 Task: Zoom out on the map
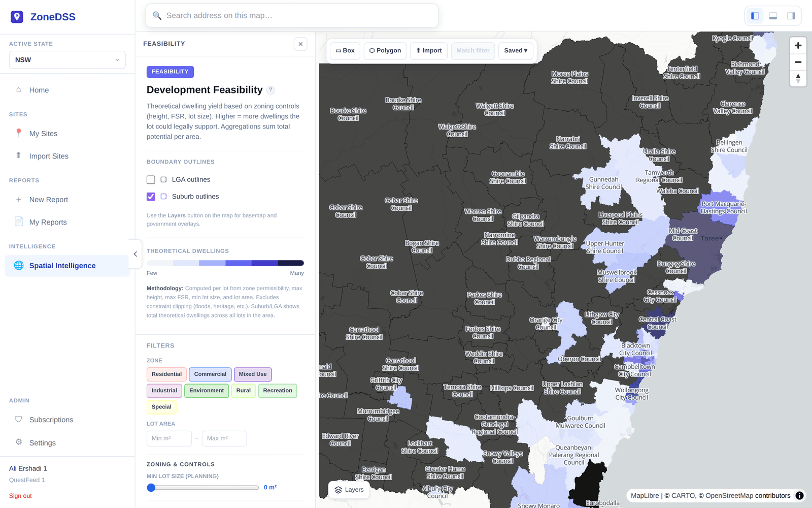tap(798, 62)
